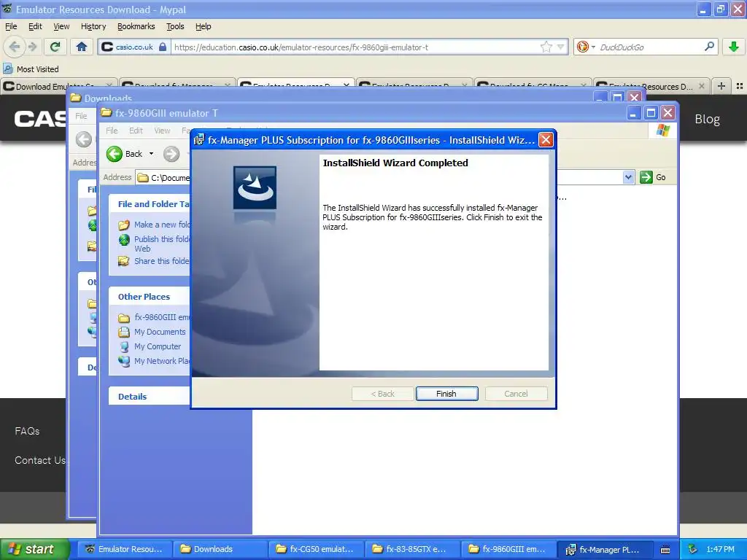Open the URL history dropdown arrow
747x560 pixels.
click(x=561, y=47)
